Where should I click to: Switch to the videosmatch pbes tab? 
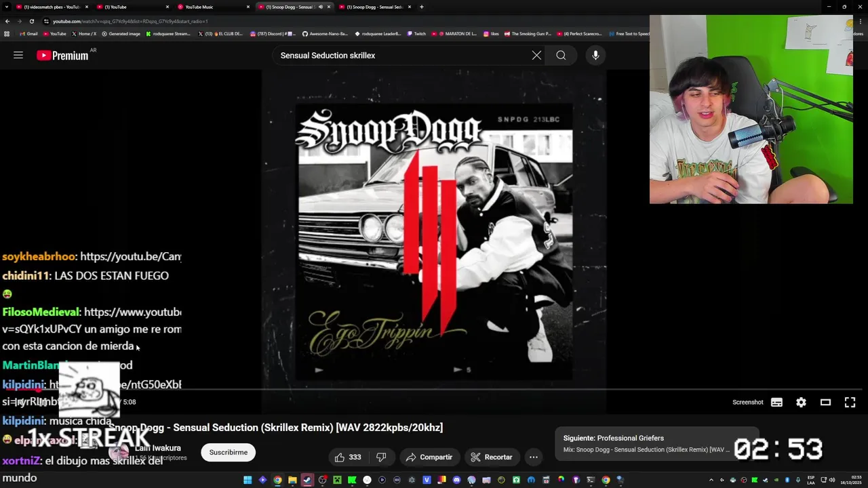[52, 7]
